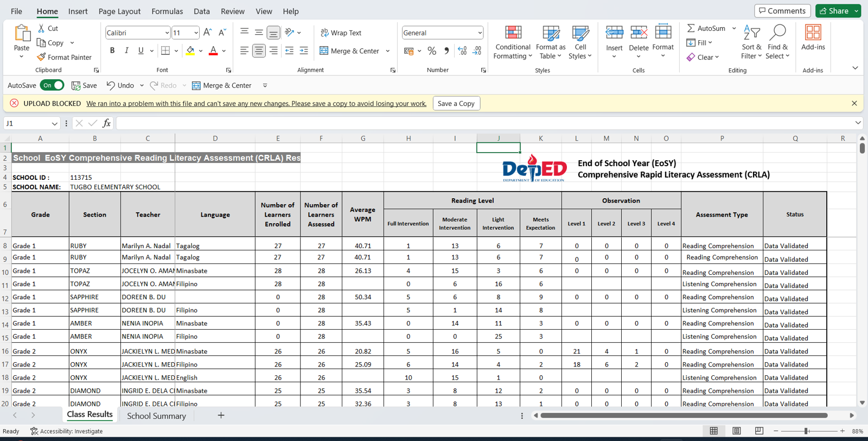Switch to Page Break Preview view
868x441 pixels.
click(759, 431)
